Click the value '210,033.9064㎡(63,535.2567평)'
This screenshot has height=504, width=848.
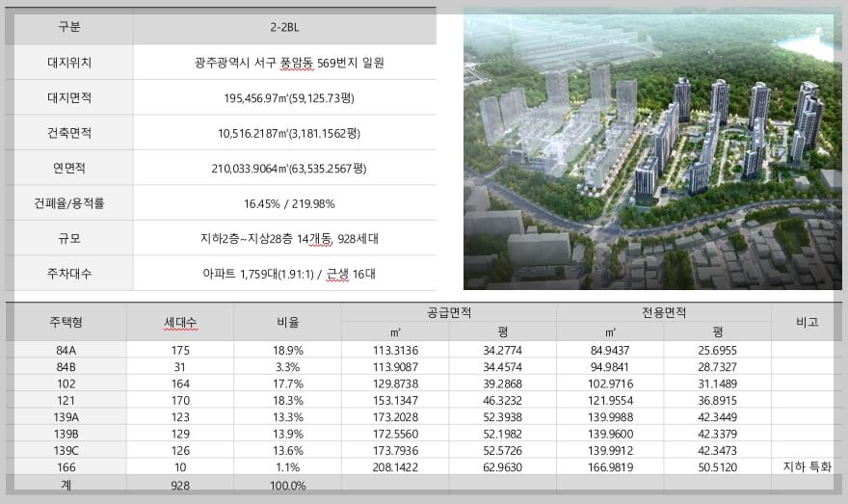click(x=289, y=169)
